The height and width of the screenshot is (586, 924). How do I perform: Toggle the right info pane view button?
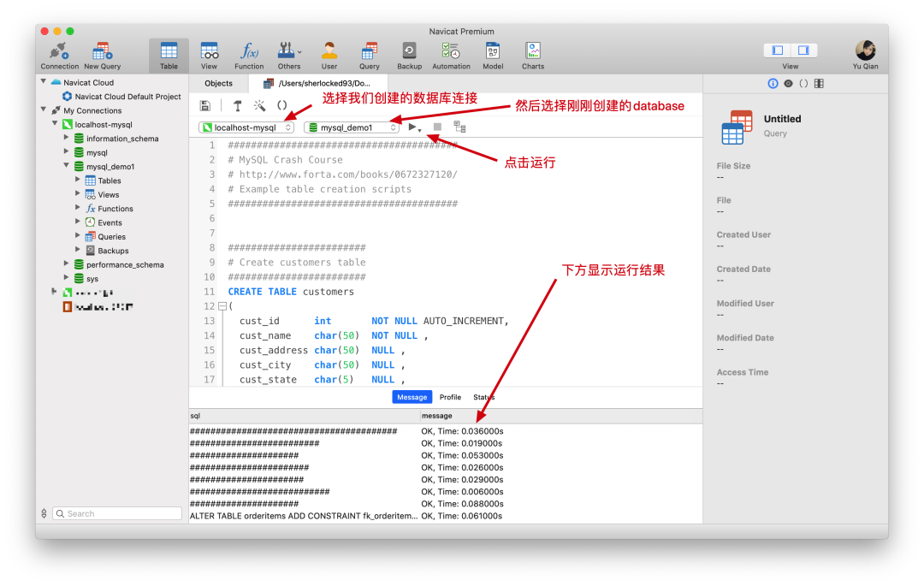pos(803,50)
